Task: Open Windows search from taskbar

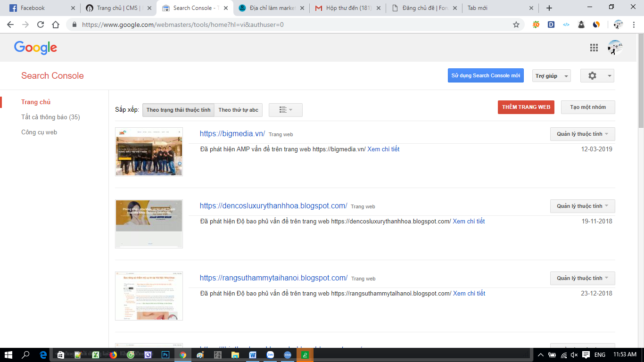Action: click(x=26, y=355)
